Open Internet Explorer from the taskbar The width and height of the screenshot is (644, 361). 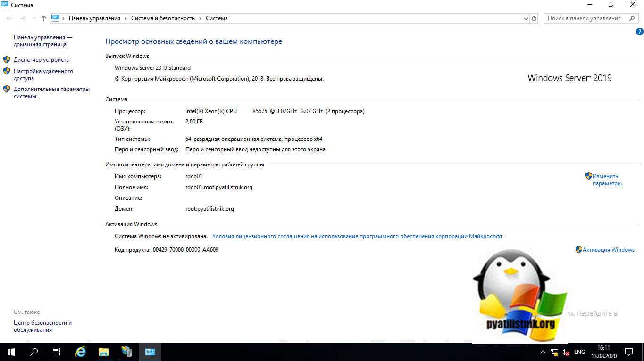[81, 352]
